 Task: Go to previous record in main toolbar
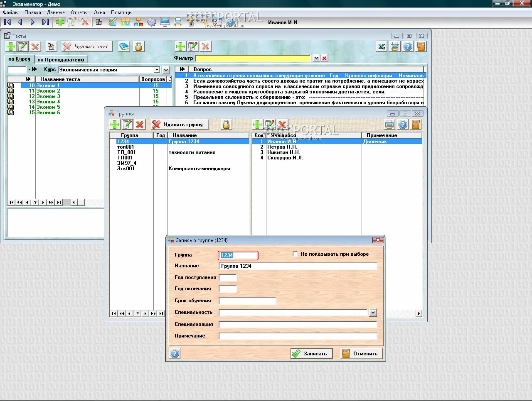tap(20, 22)
